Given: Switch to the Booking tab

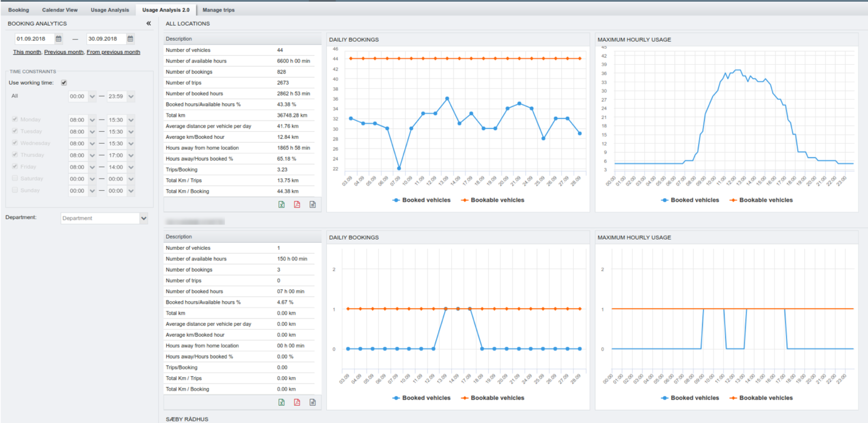Looking at the screenshot, I should [x=19, y=10].
